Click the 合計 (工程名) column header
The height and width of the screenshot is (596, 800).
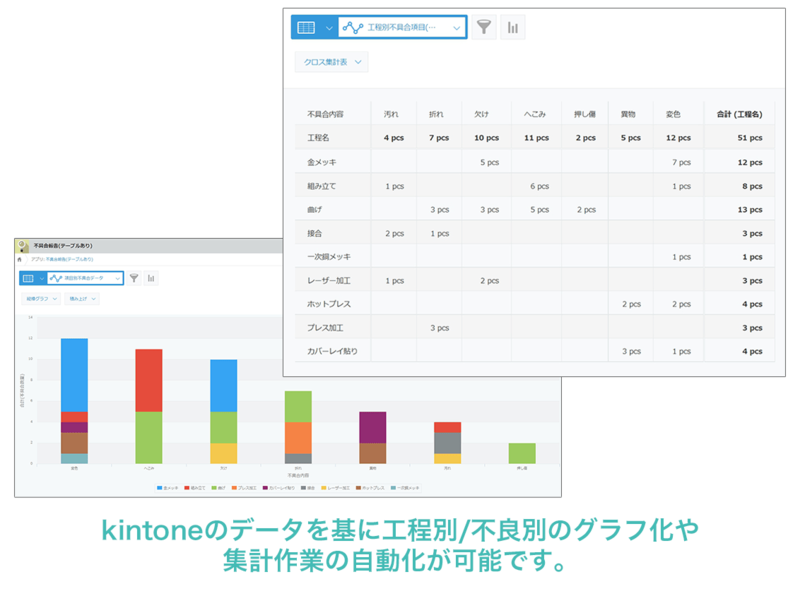[740, 114]
